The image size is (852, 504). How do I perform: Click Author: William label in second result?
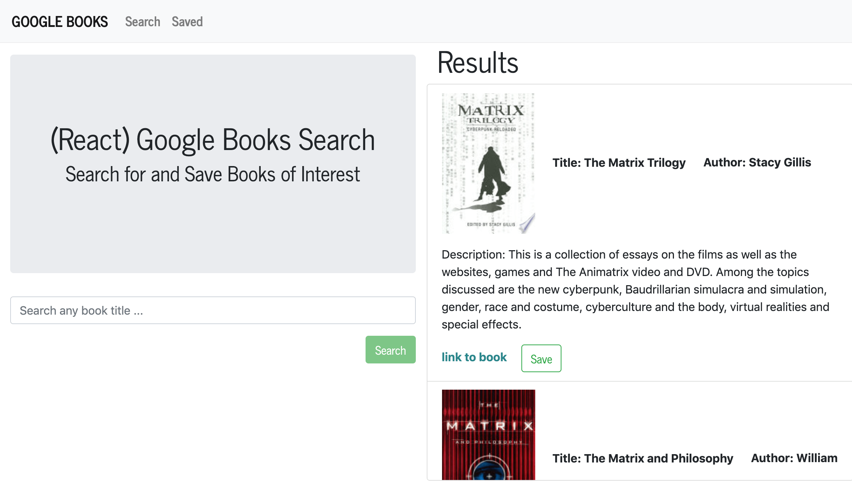(794, 458)
